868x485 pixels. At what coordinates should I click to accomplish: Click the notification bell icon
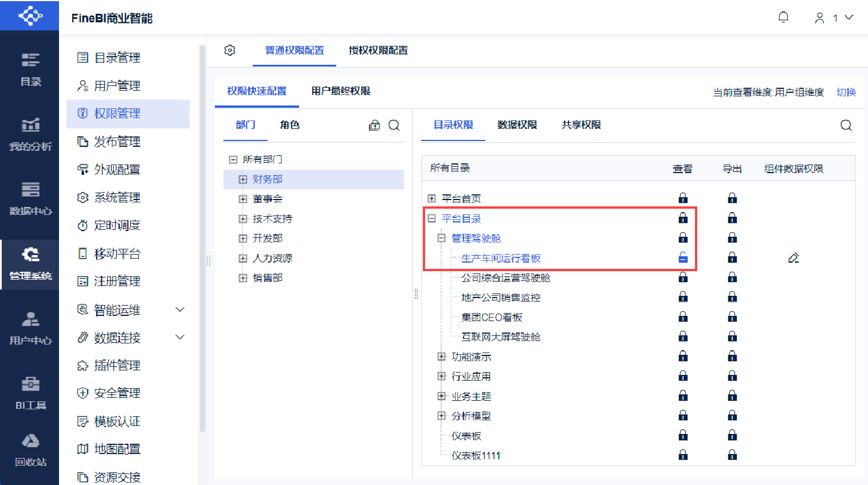point(783,18)
